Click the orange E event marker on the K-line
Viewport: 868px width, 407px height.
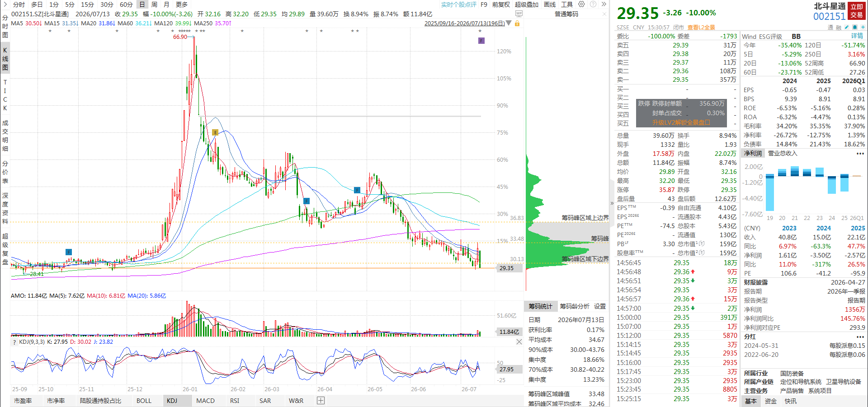click(215, 132)
